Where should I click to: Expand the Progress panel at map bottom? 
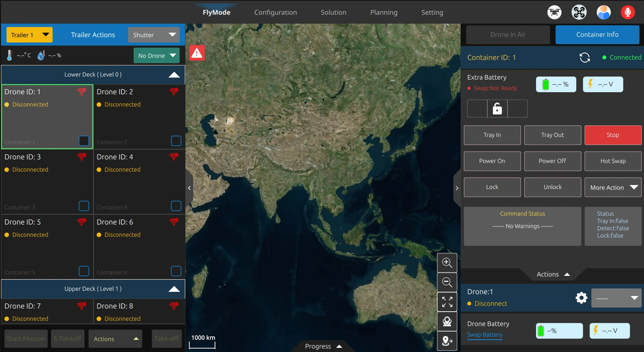click(x=323, y=346)
